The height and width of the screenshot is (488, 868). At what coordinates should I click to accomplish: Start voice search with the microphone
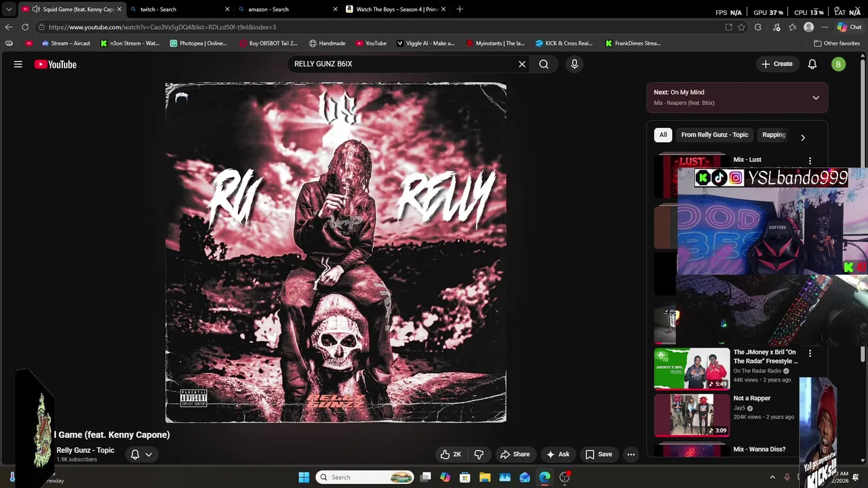pos(574,64)
